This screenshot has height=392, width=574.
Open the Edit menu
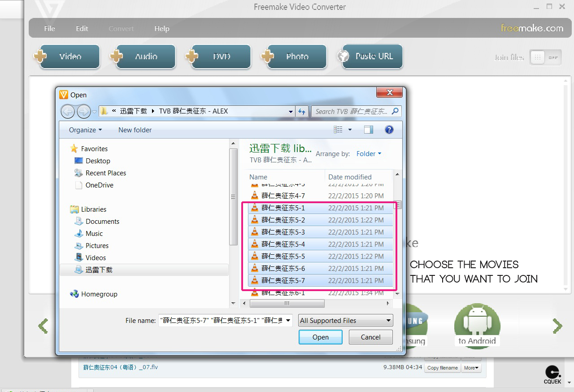(82, 28)
